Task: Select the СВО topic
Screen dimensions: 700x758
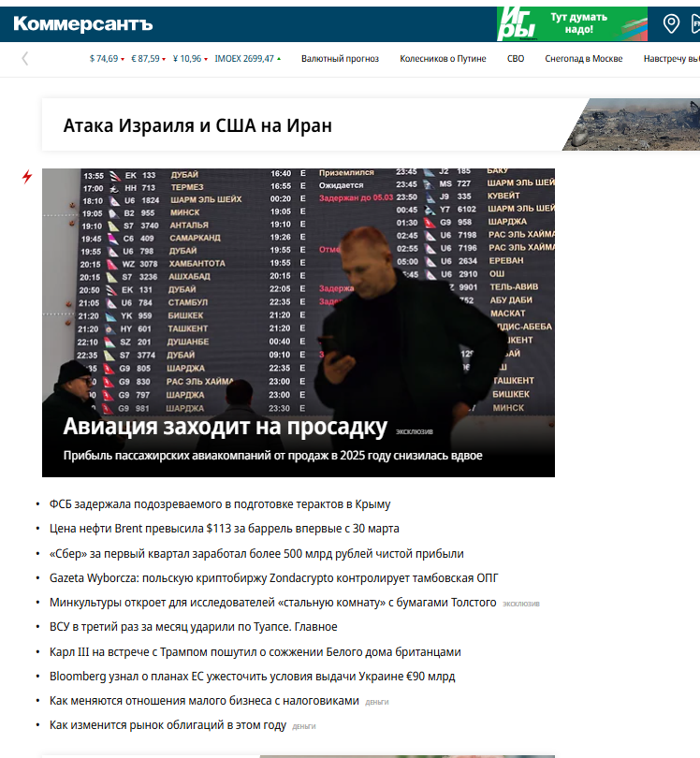Action: click(x=516, y=59)
